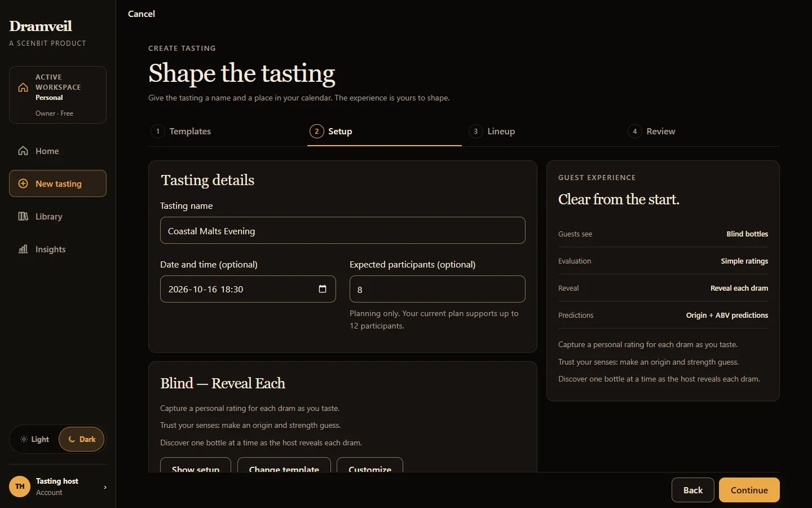This screenshot has width=812, height=508.
Task: Switch to Light theme
Action: click(x=35, y=439)
